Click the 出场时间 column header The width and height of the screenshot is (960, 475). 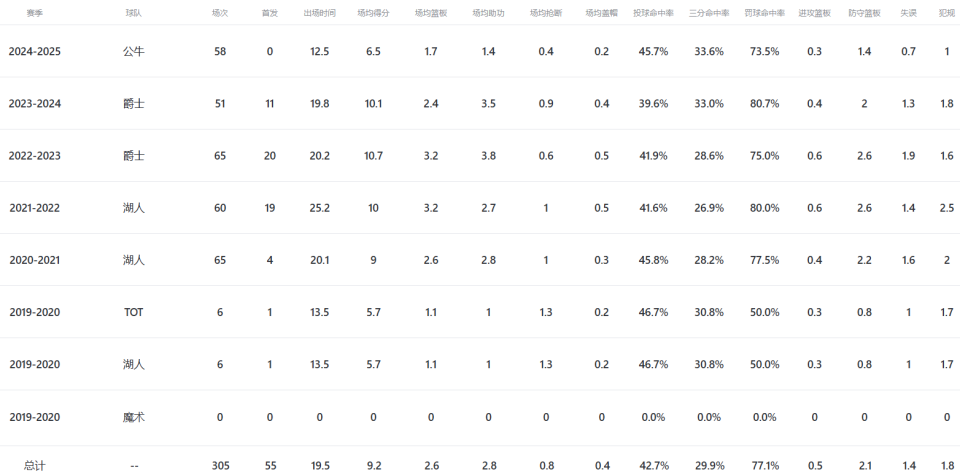click(320, 13)
